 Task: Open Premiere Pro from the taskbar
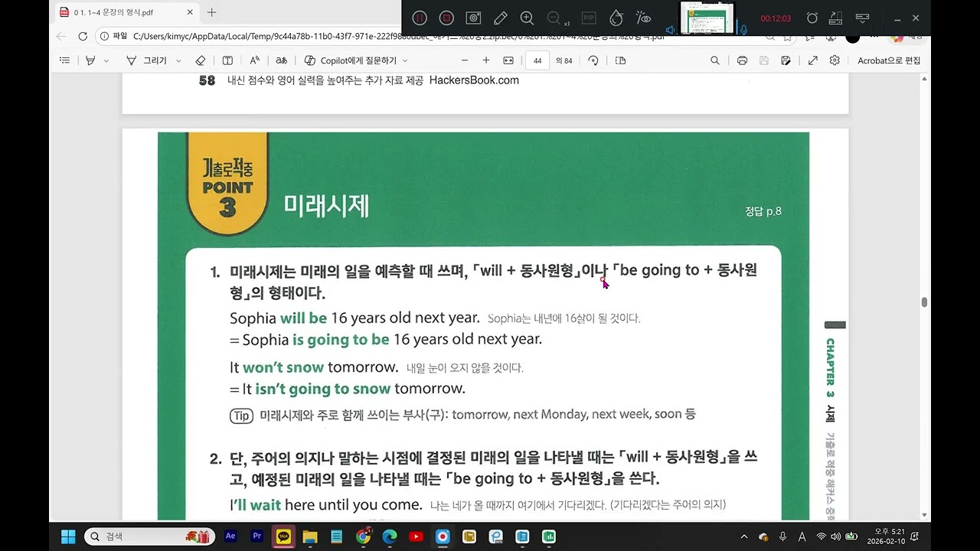[257, 536]
